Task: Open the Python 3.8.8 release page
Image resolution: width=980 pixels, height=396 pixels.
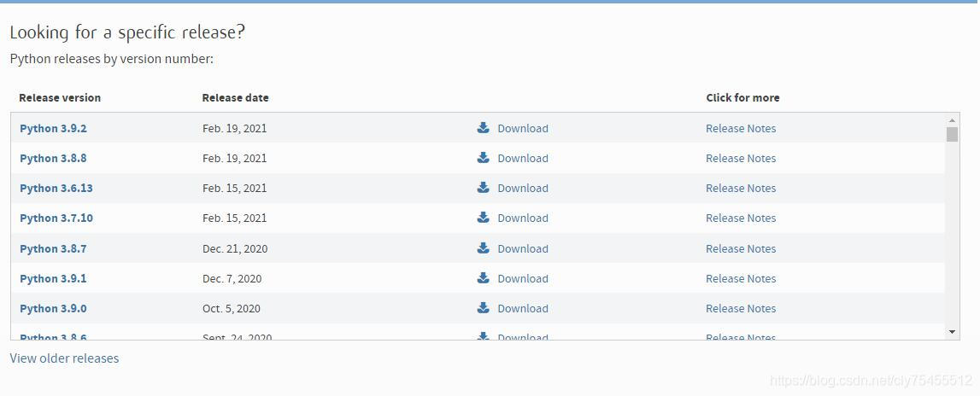Action: click(x=53, y=159)
